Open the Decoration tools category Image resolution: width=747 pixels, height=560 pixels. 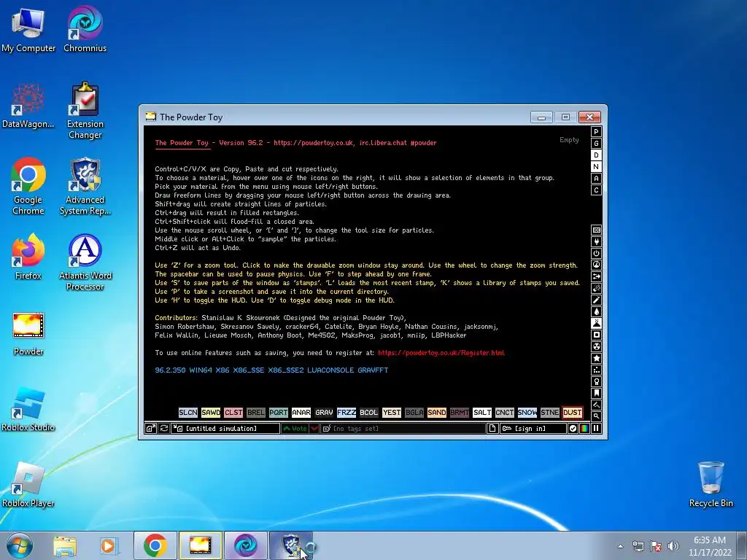[x=596, y=405]
